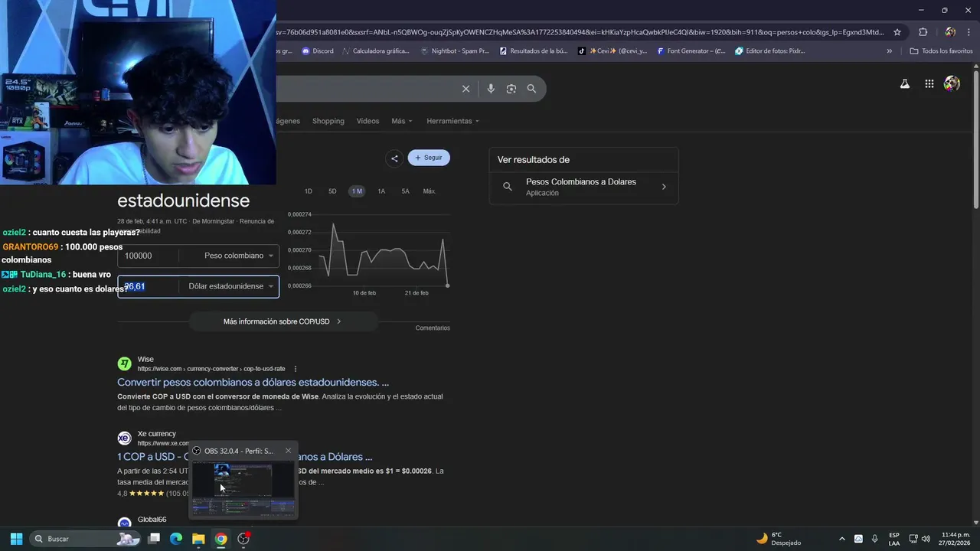Expand the Herramientas menu
The width and height of the screenshot is (980, 551).
452,121
